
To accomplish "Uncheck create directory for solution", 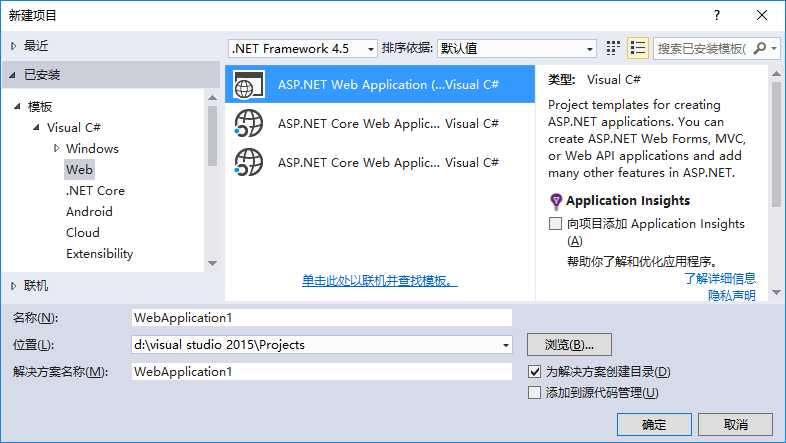I will point(534,372).
